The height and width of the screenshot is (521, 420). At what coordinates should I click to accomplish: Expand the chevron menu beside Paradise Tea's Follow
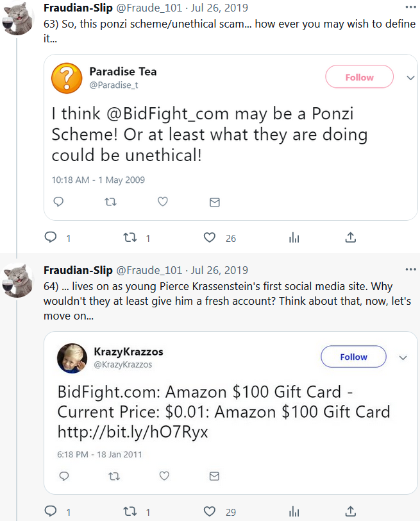(x=410, y=78)
